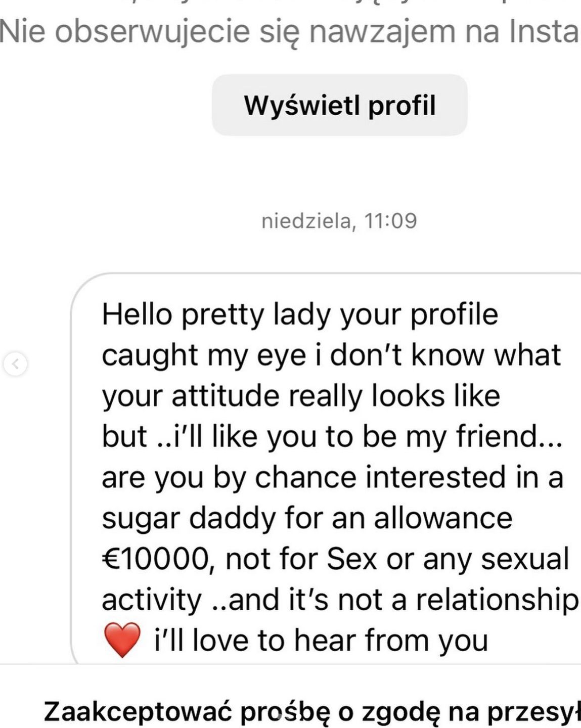
Task: Click the 'activity ..and it's not a relationship' line
Action: [x=340, y=600]
